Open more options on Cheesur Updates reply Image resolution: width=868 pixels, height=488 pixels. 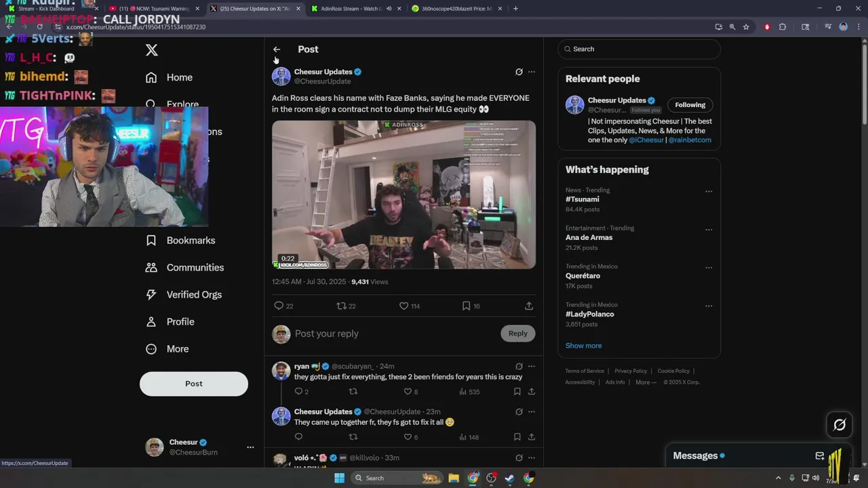[532, 412]
